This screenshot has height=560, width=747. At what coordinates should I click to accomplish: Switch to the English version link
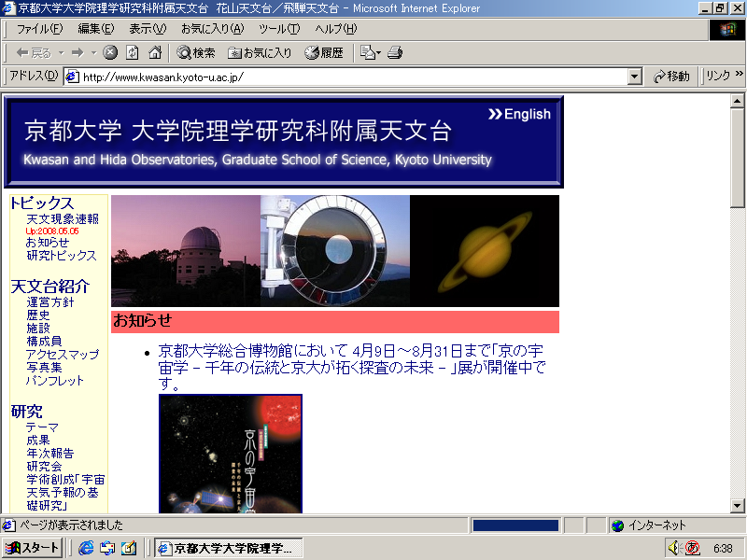(520, 114)
